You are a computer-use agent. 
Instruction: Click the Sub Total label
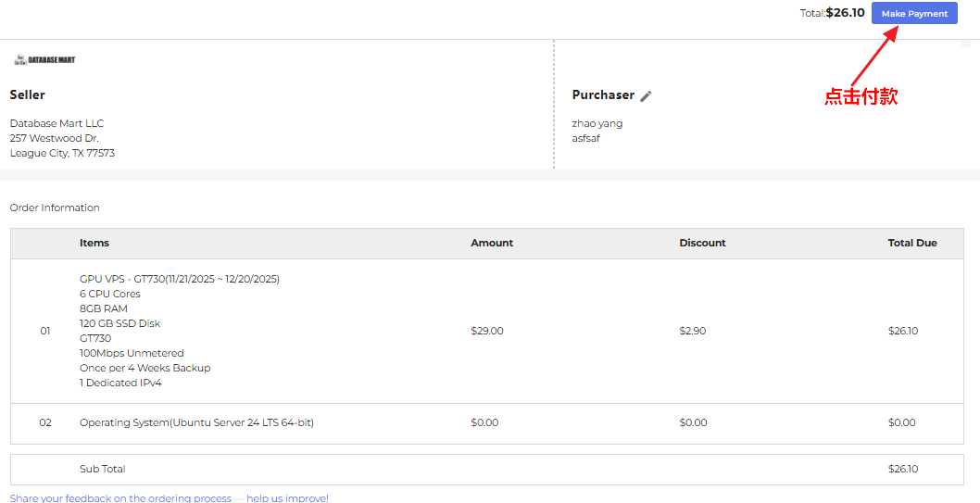point(102,469)
